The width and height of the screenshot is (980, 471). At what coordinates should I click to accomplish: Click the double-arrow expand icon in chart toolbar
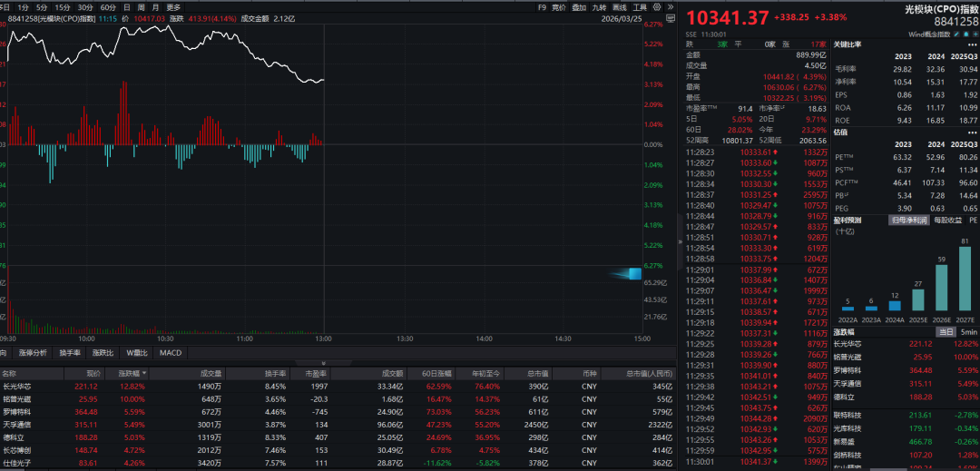pos(670,7)
